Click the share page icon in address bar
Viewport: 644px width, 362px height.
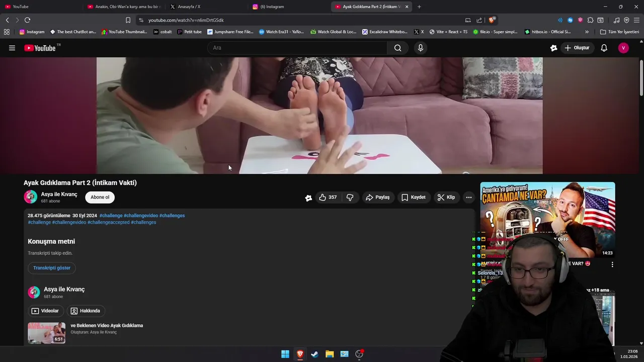tap(479, 20)
